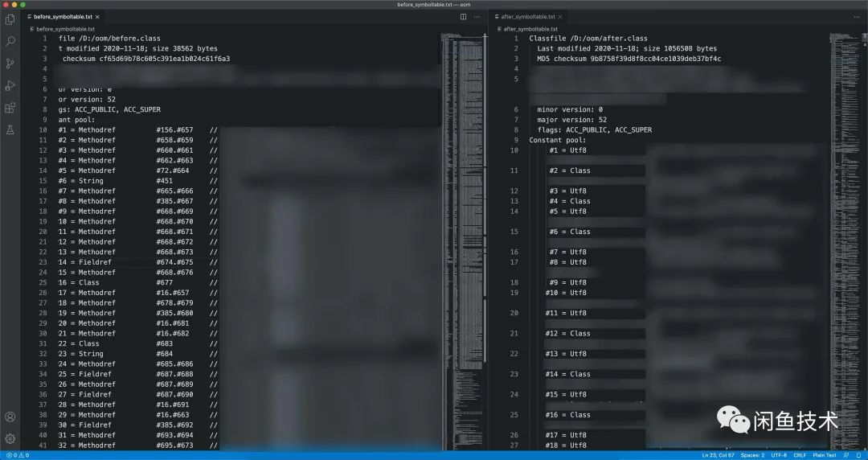Screen dimensions: 868x460
Task: Change end of line sequence CRLF
Action: pos(800,455)
